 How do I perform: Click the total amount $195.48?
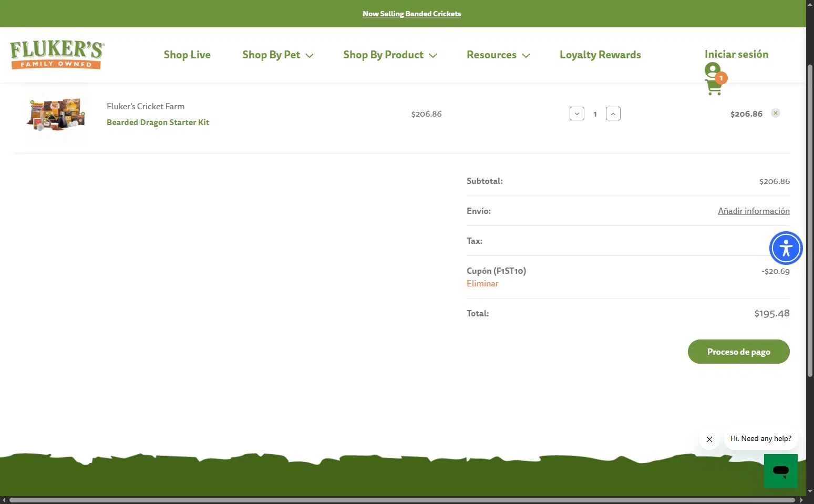tap(772, 313)
